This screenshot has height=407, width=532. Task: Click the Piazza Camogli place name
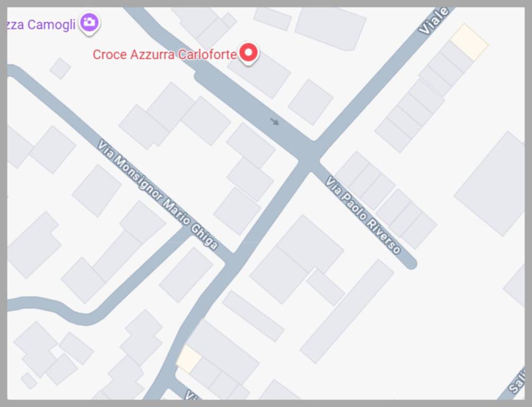(41, 25)
